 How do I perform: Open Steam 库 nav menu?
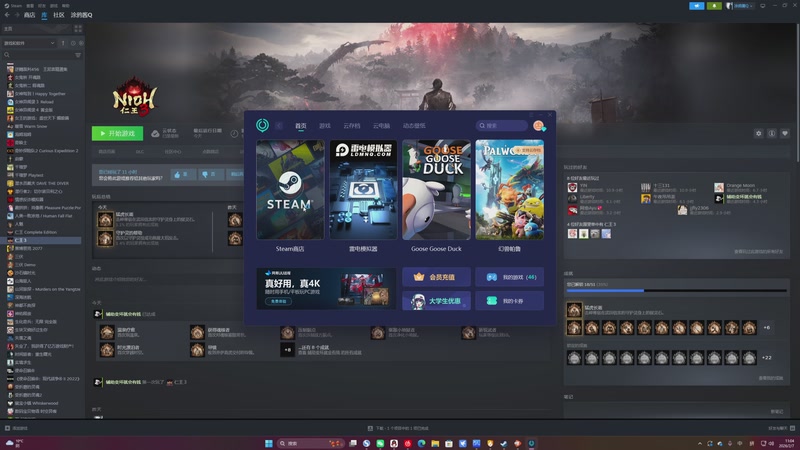click(x=44, y=15)
